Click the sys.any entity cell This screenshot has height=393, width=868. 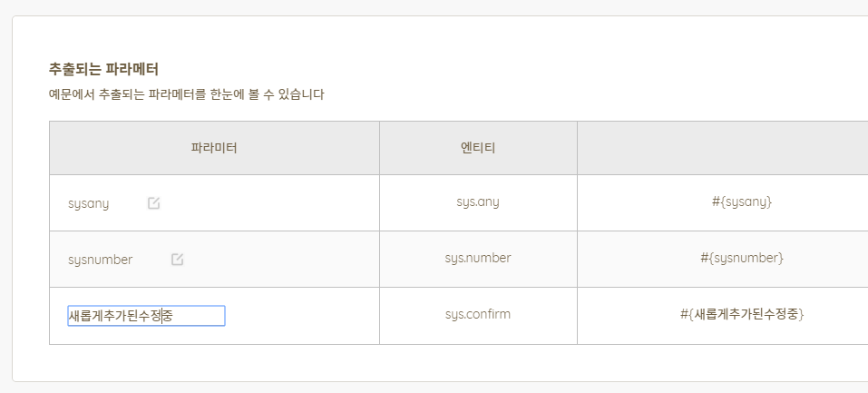[478, 202]
